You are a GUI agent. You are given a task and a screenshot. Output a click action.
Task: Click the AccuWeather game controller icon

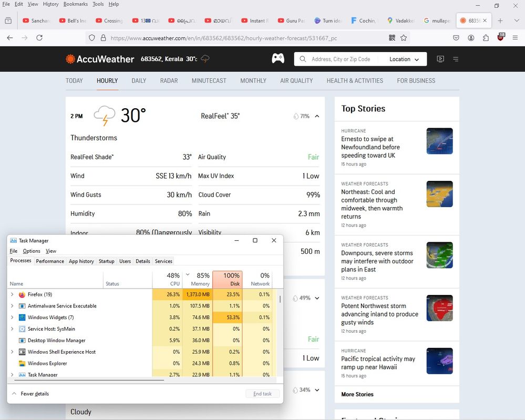point(277,59)
